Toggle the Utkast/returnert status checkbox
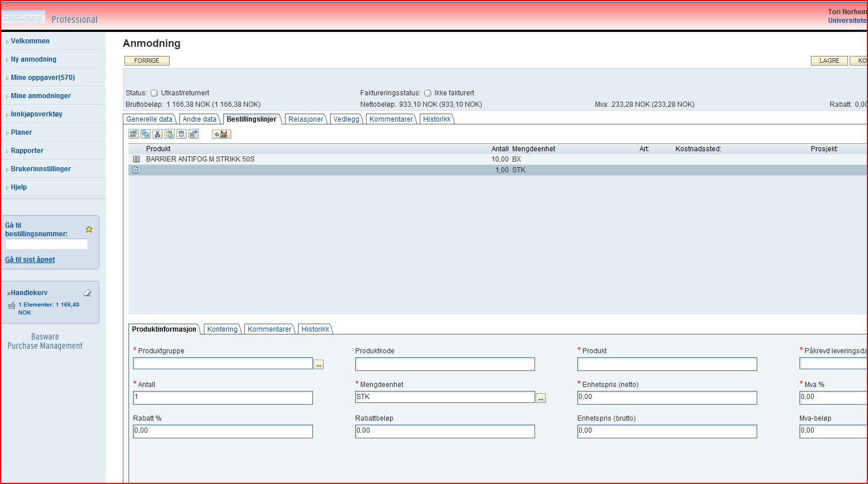Viewport: 868px width, 484px height. pos(154,93)
